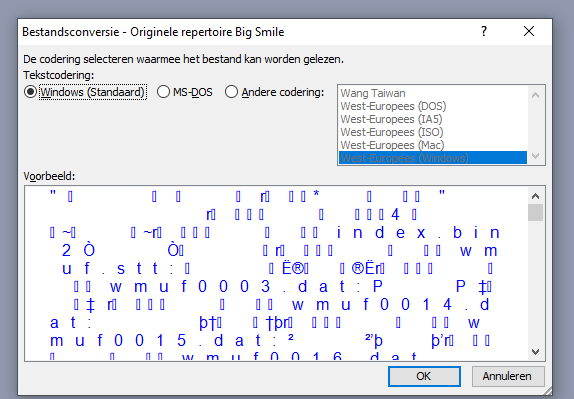574x399 pixels.
Task: Click inside the Voorbeeld preview text area
Action: (x=276, y=273)
